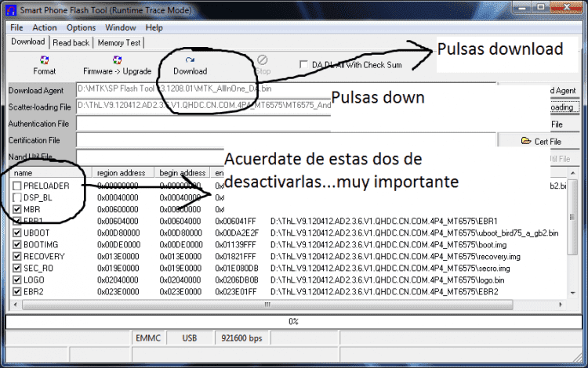
Task: Enable DA DL All With Check Sum
Action: [303, 65]
